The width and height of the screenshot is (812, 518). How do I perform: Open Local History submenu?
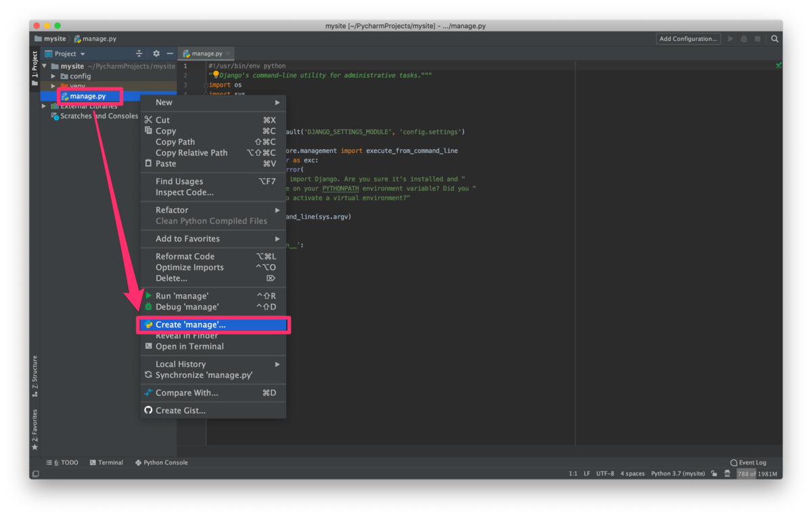pyautogui.click(x=213, y=364)
